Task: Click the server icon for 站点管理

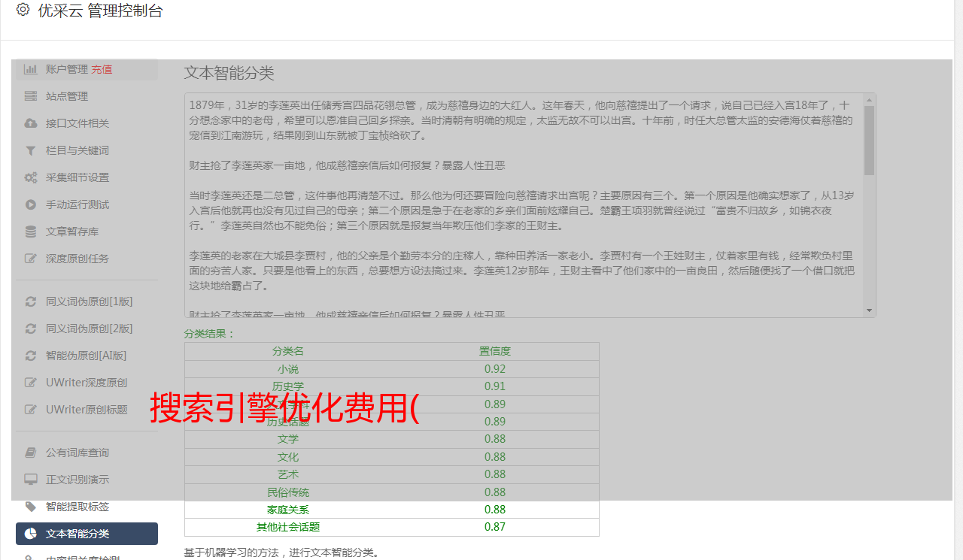Action: coord(30,96)
